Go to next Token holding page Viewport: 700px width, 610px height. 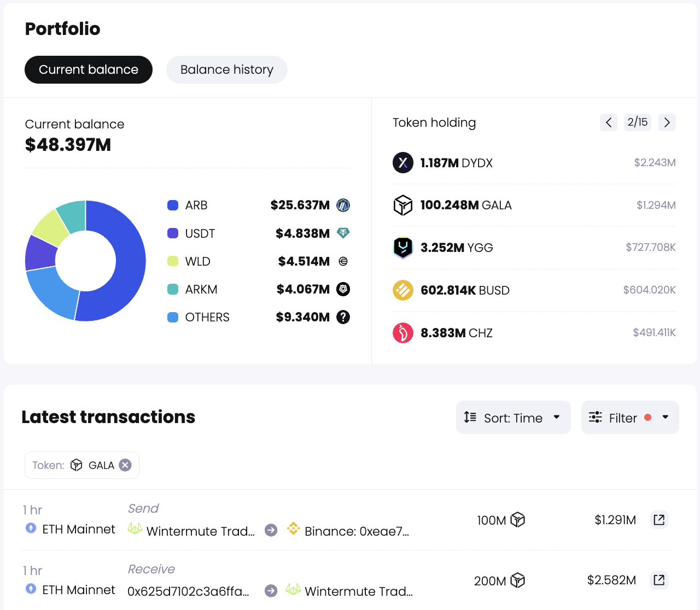tap(667, 122)
